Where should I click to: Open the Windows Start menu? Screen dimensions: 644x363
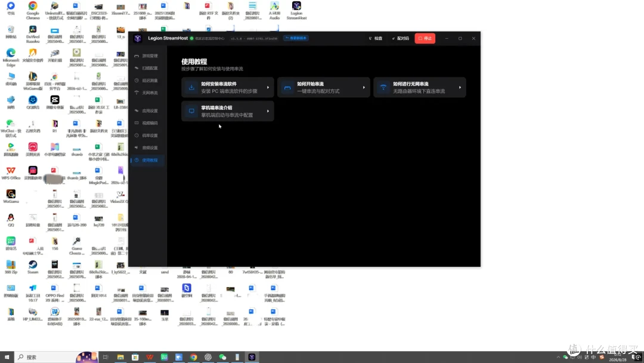(7, 357)
